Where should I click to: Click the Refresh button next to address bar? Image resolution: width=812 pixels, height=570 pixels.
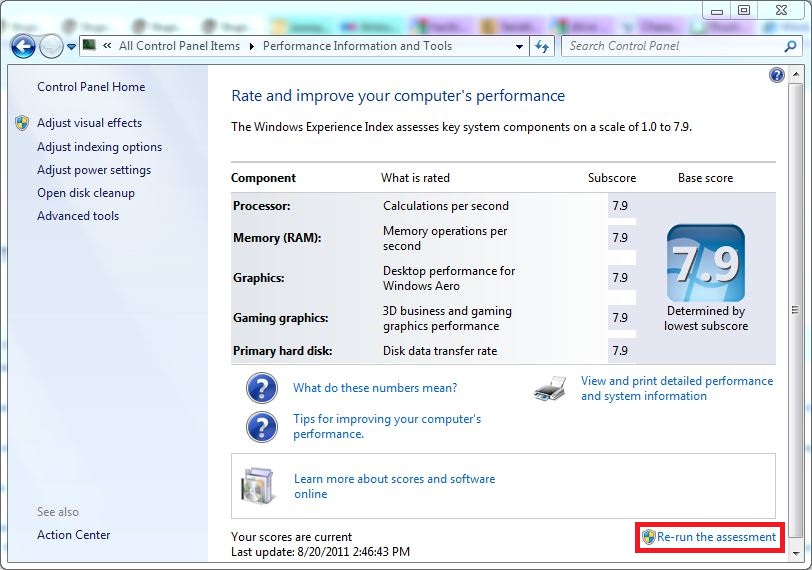click(x=542, y=47)
